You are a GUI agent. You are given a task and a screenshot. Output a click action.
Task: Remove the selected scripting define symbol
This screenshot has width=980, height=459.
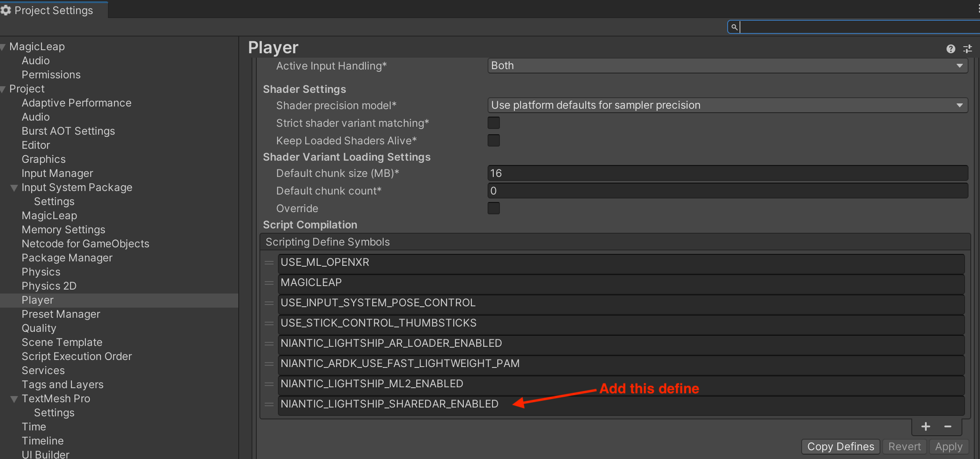coord(948,426)
